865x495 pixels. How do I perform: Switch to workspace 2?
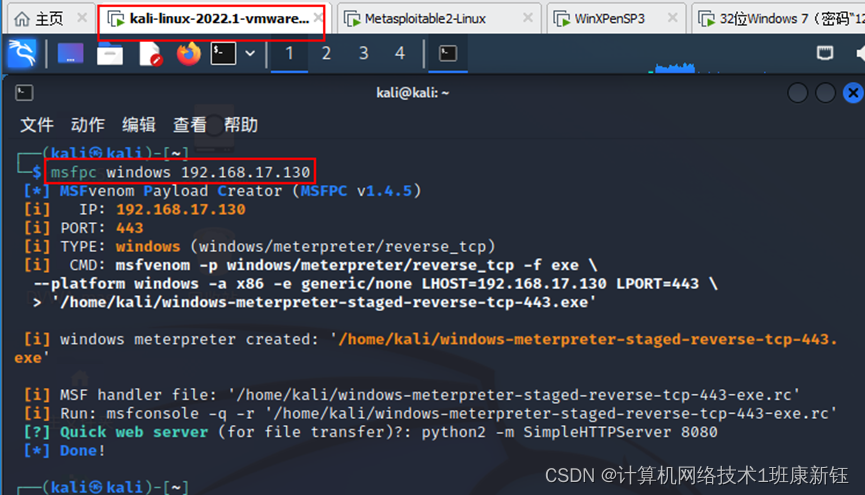pos(326,54)
